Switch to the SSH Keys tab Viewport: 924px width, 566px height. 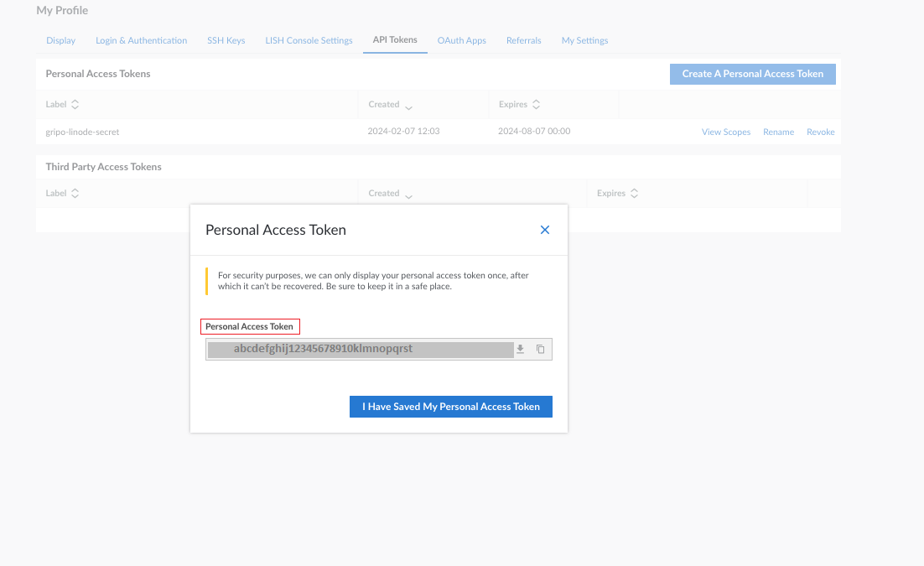(226, 40)
